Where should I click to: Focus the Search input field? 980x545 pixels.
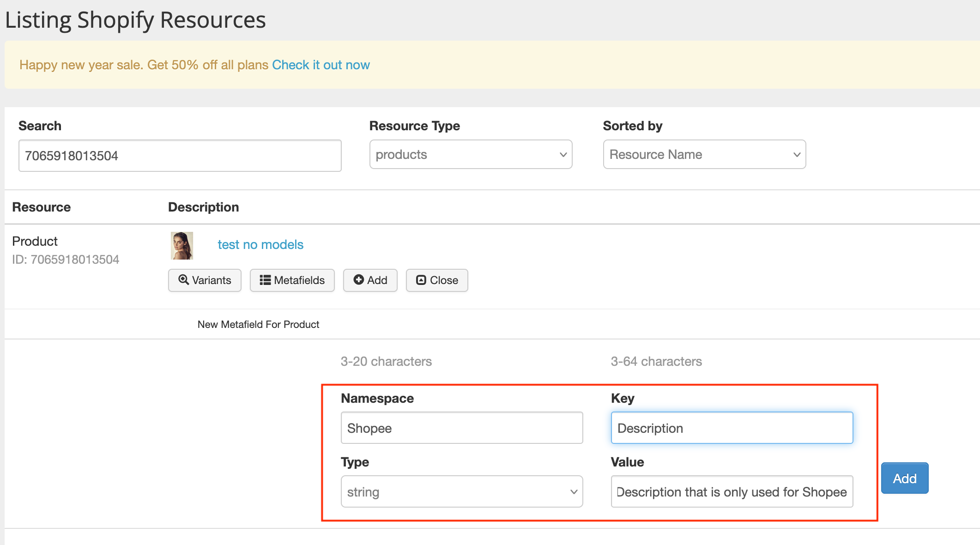click(x=180, y=156)
